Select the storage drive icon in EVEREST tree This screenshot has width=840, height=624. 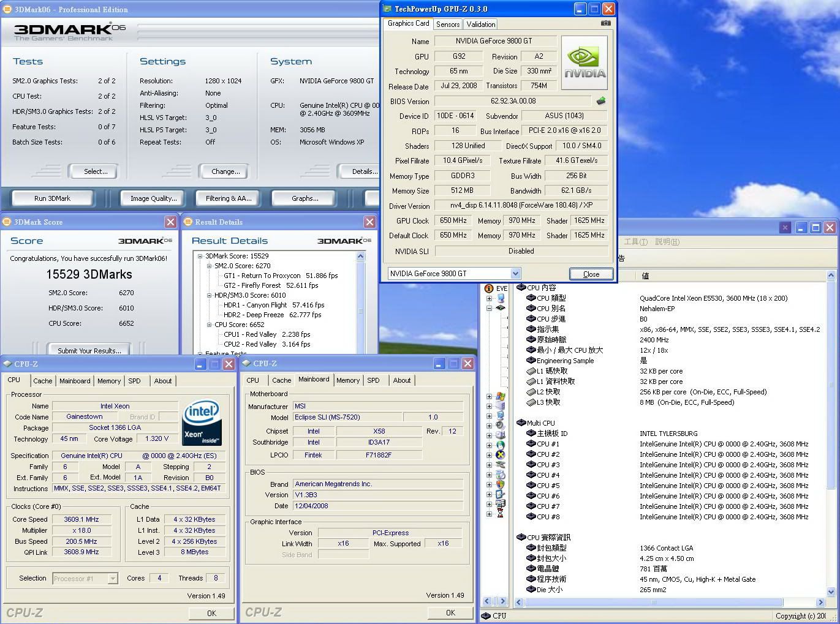click(x=501, y=435)
